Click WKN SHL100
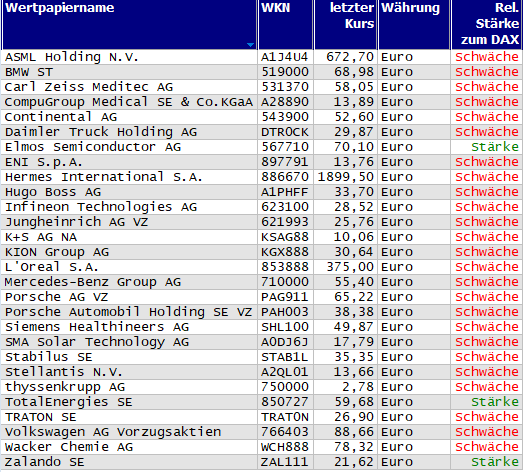This screenshot has width=524, height=472. [285, 327]
